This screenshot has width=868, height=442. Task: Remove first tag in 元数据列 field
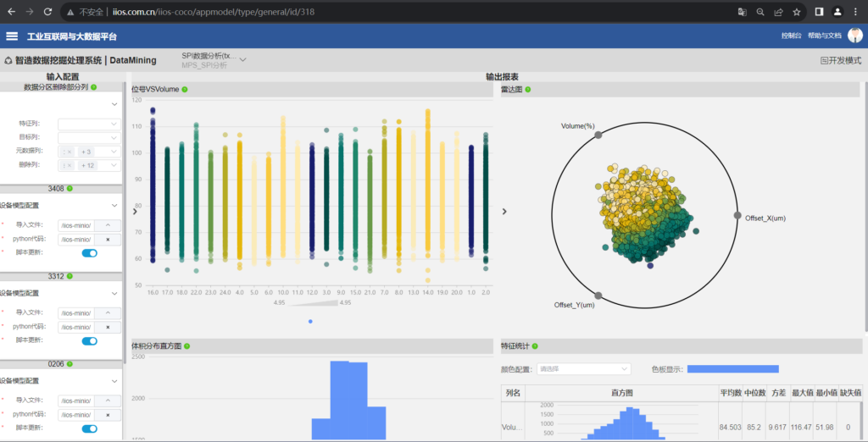68,151
